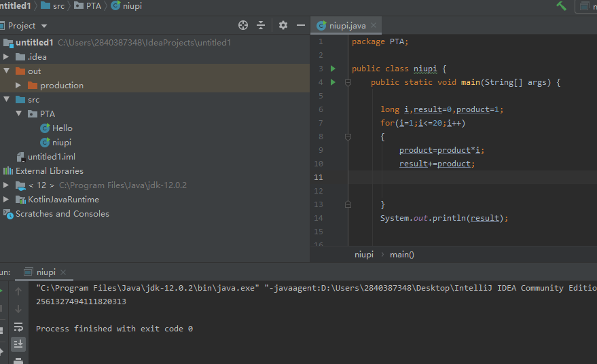Click run gutter arrow beside class niupi

333,69
